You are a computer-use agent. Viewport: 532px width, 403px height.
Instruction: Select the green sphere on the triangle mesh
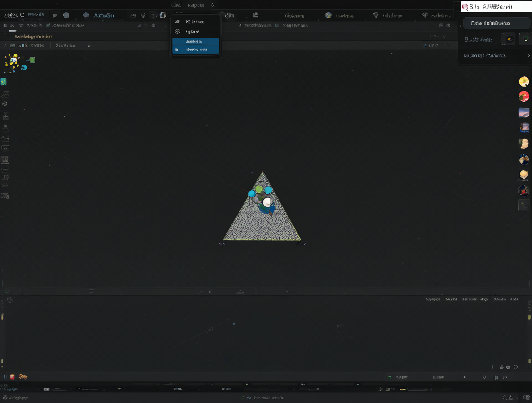[x=258, y=189]
